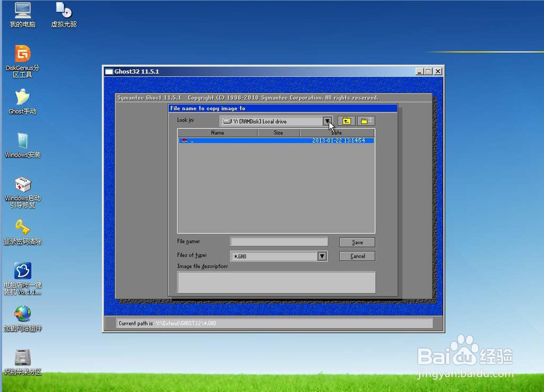Screen dimensions: 544x392
Task: Expand the Files of type dropdown arrow
Action: (322, 256)
